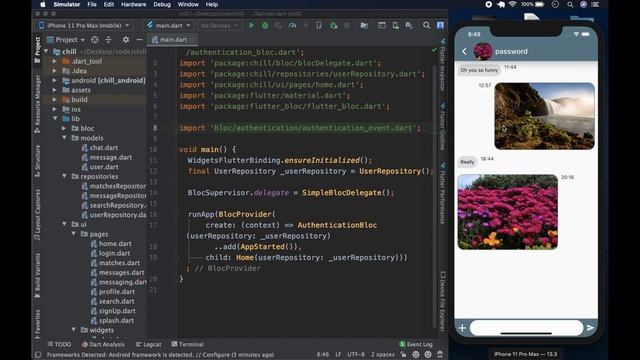Click the tool window toggle icon at status bar left

[38, 355]
